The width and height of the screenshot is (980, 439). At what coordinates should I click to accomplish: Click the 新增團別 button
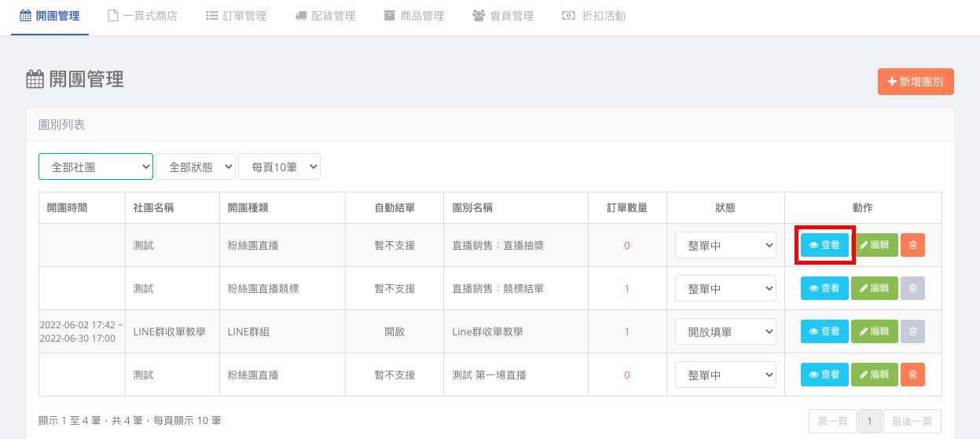click(x=916, y=82)
